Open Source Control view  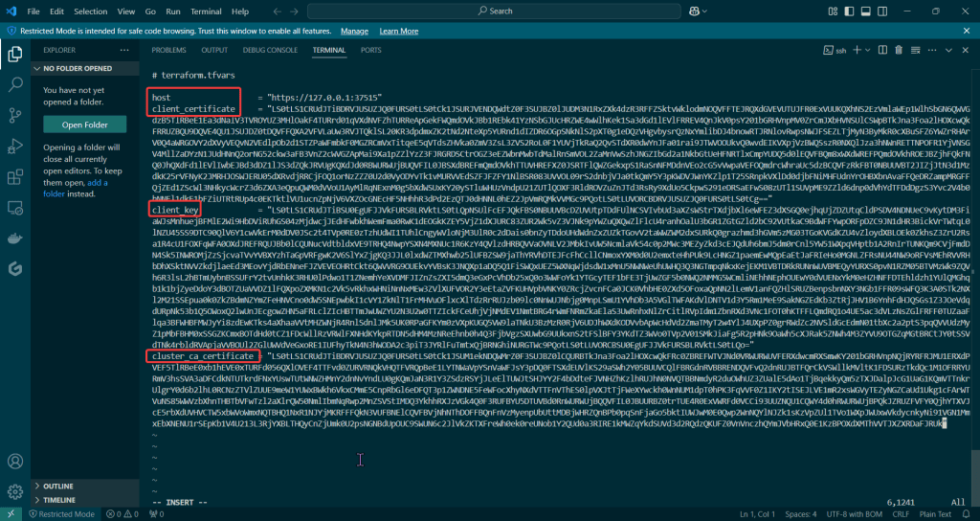tap(15, 116)
